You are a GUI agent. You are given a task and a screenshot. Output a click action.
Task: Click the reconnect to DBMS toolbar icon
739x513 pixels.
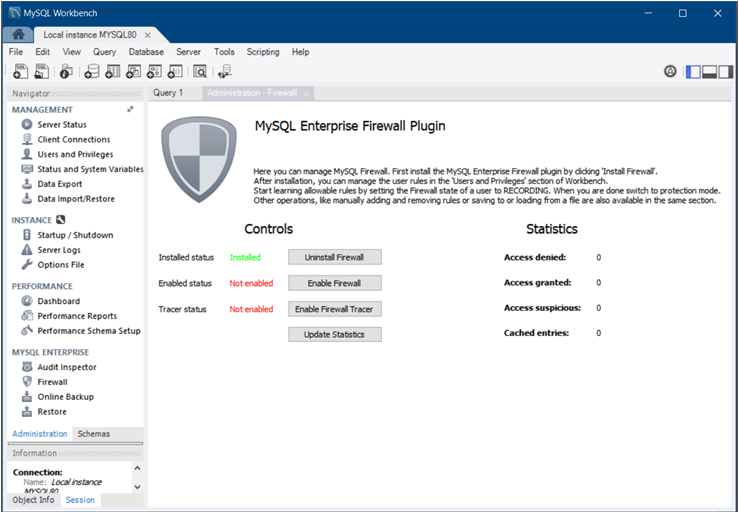click(x=225, y=71)
